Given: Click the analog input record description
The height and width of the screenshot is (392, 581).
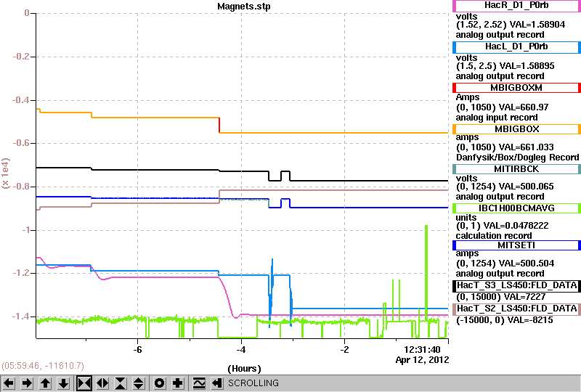Looking at the screenshot, I should click(x=497, y=118).
